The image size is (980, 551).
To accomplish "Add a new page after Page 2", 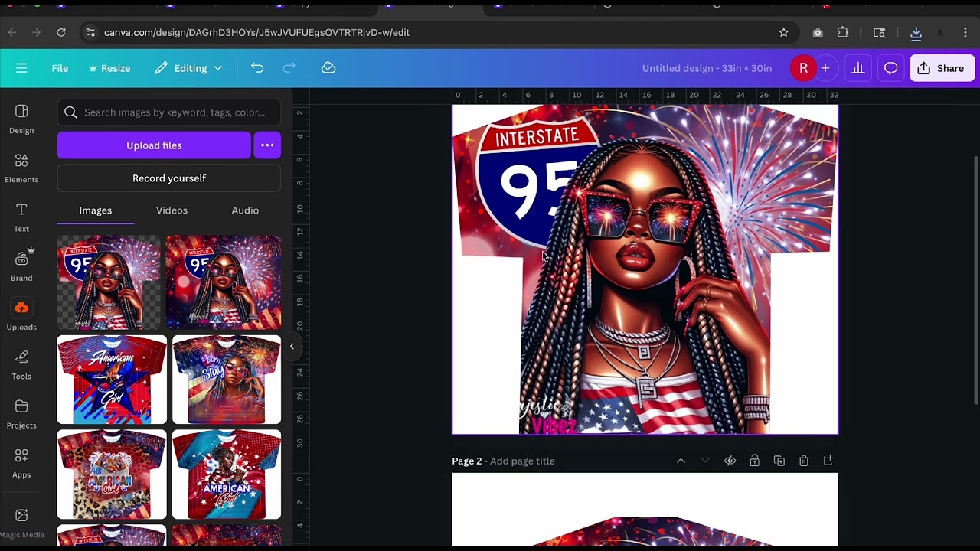I will pyautogui.click(x=828, y=461).
